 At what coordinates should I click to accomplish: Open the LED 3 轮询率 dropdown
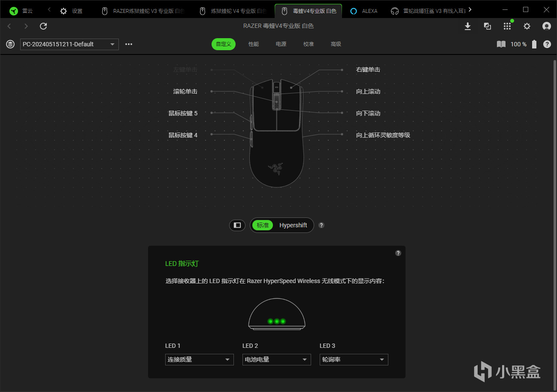pos(354,359)
